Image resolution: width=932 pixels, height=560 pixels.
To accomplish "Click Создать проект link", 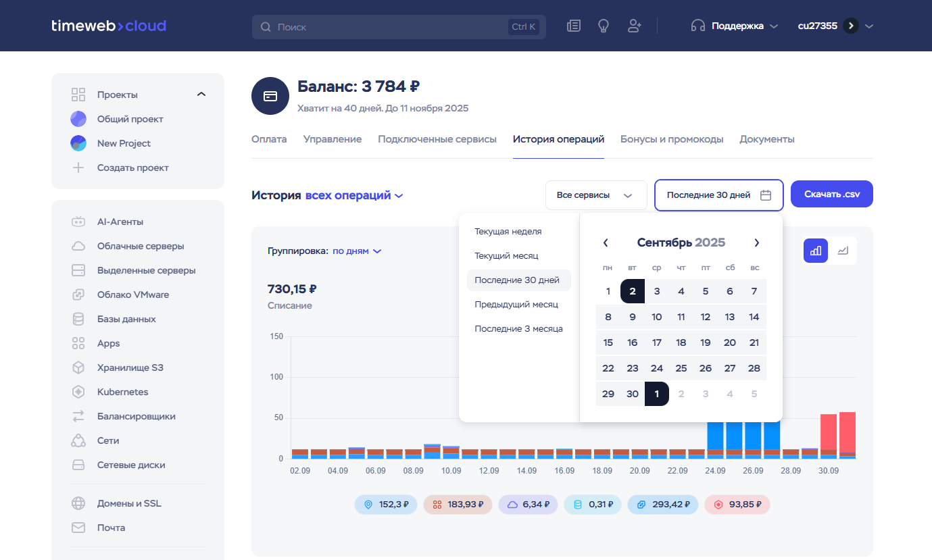I will tap(132, 168).
